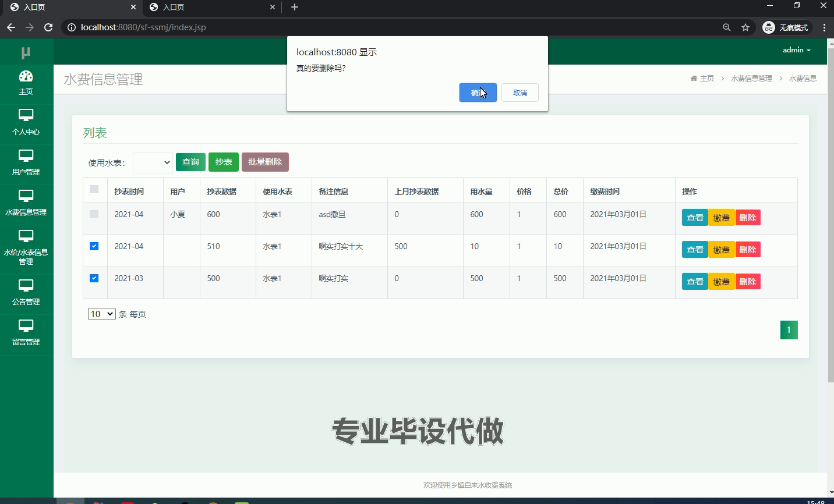The height and width of the screenshot is (504, 834).
Task: Click the home icon in breadcrumb
Action: 694,78
